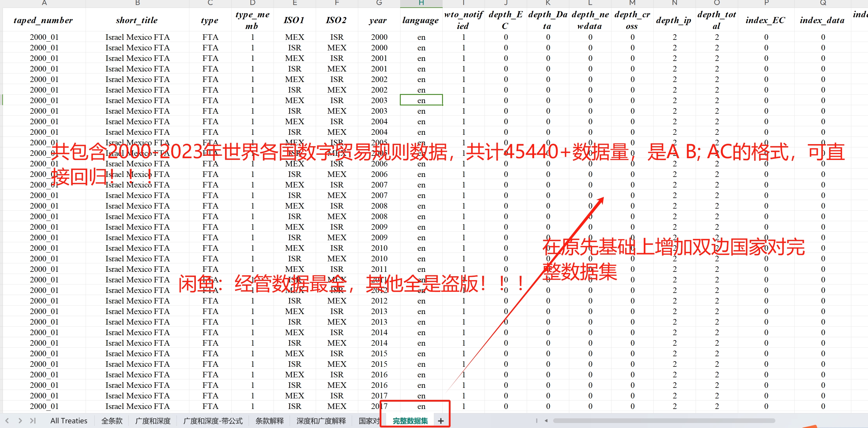The image size is (868, 428).
Task: Open the All Treaties sheet tab
Action: [69, 421]
